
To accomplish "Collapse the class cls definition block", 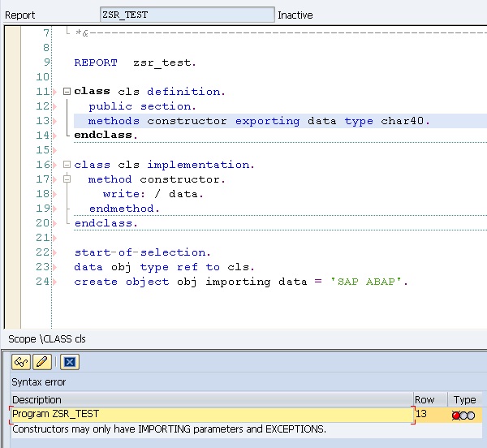I will (67, 92).
